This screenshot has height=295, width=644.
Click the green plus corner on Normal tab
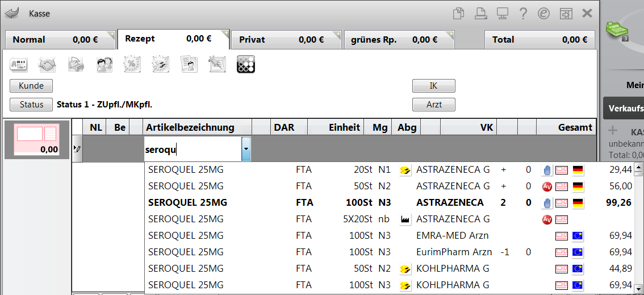point(112,34)
